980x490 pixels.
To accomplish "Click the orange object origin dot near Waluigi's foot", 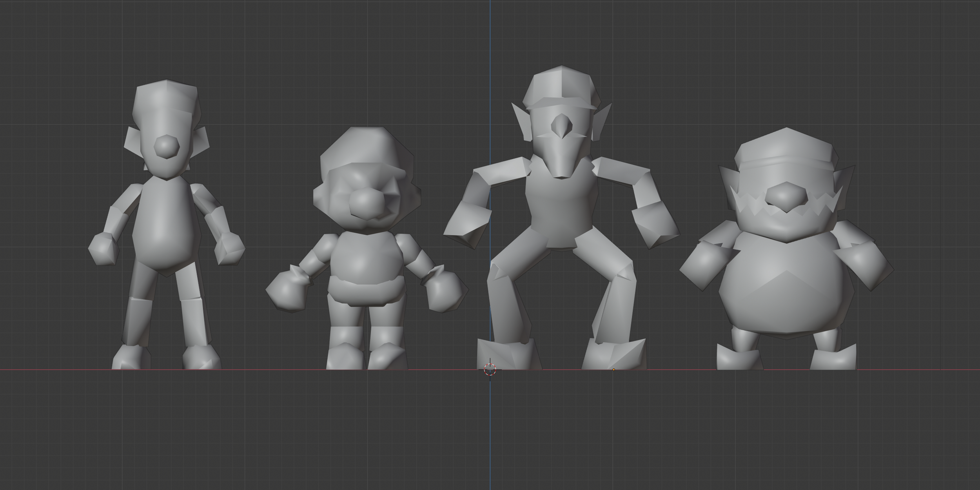I will click(x=613, y=369).
